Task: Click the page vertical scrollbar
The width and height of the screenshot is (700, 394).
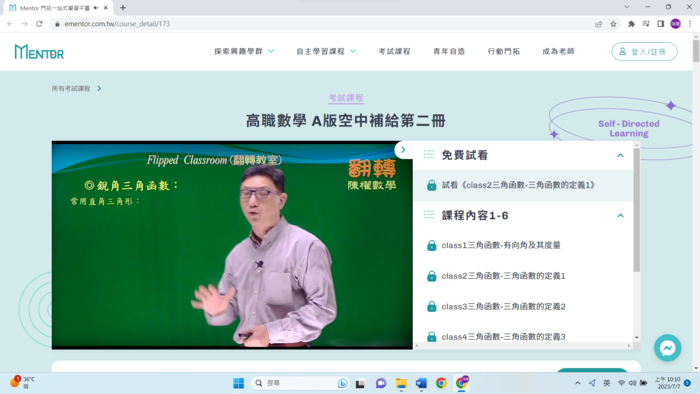Action: point(696,51)
